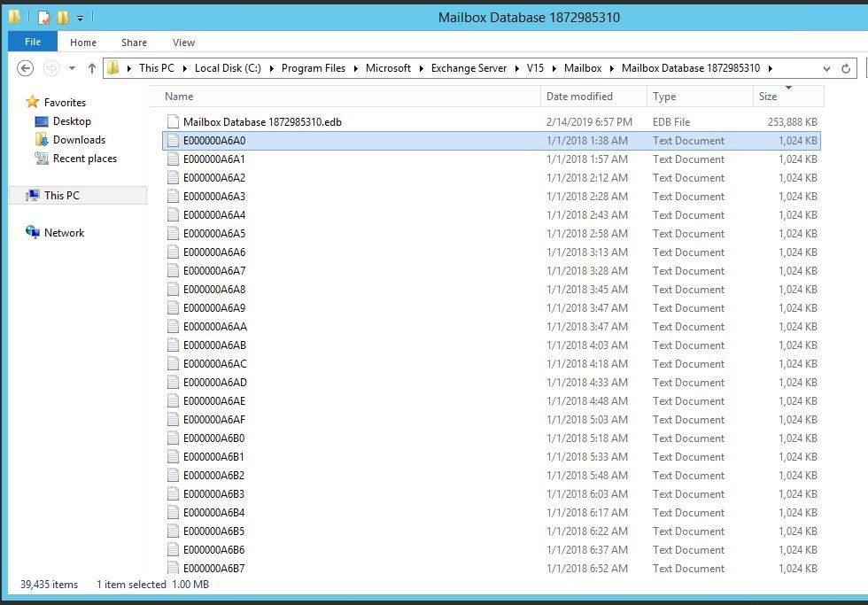Expand the arrow after Mailbox Database 1872985310 breadcrumb

770,68
